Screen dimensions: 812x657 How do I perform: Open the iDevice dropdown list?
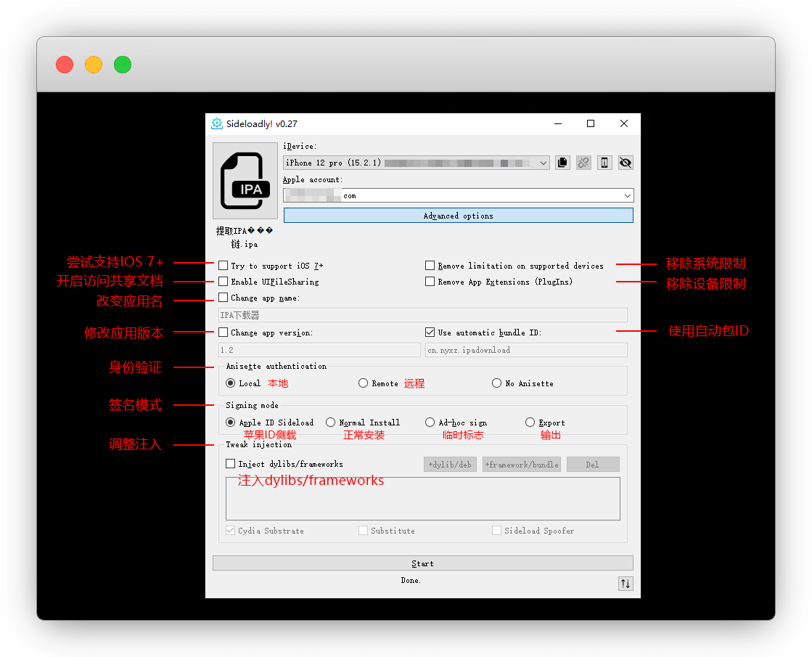(544, 163)
